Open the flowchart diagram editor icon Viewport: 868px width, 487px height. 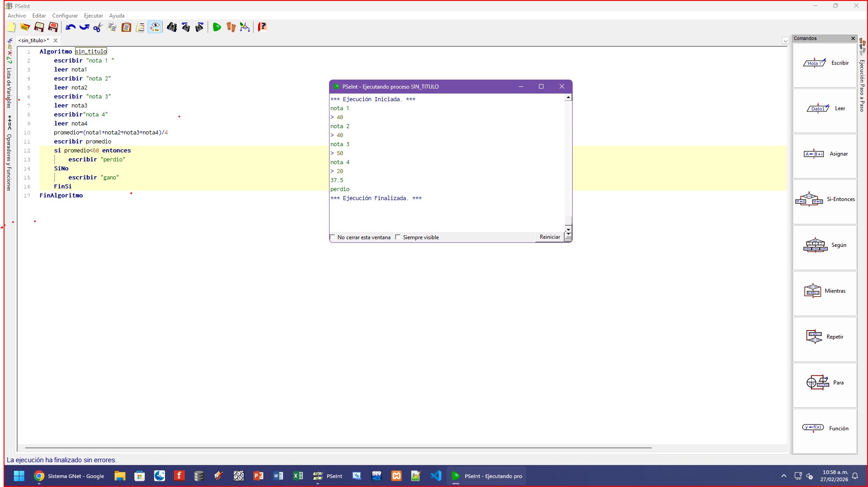point(245,27)
